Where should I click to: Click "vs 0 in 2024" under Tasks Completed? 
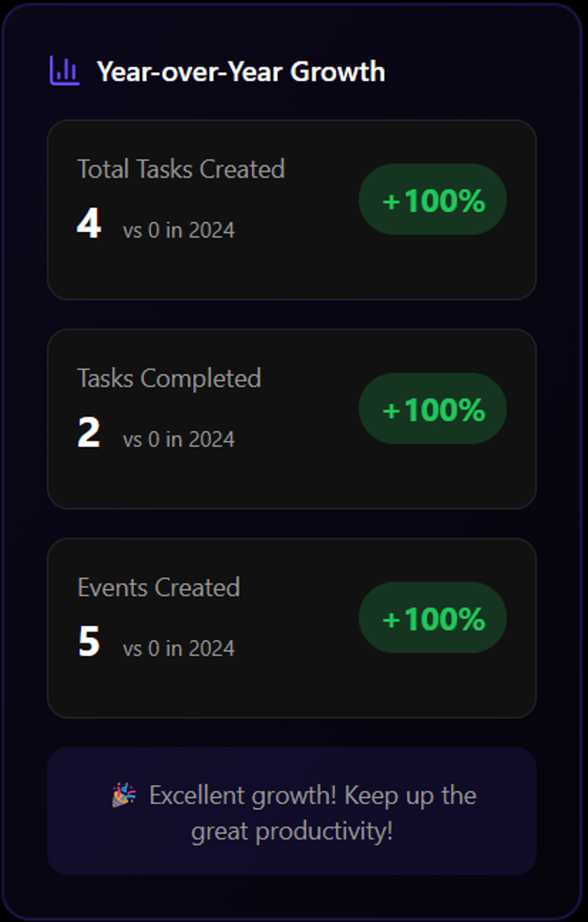coord(178,439)
